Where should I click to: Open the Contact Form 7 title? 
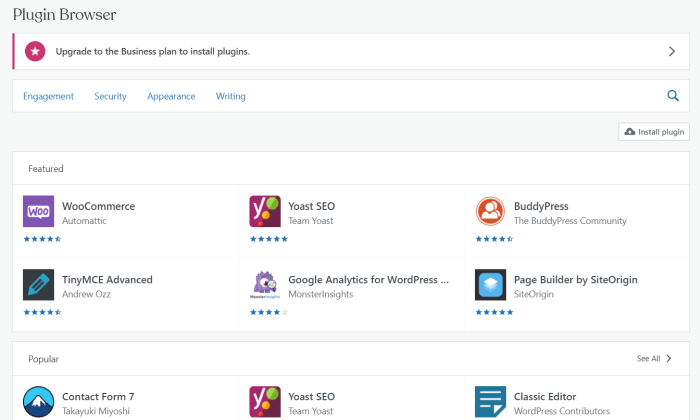click(x=98, y=397)
